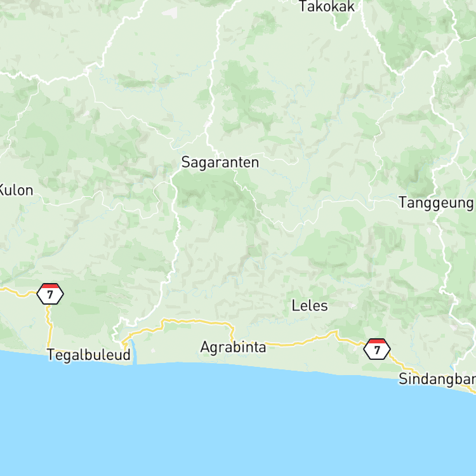Viewport: 476px width, 476px height.
Task: Click the blue river mouth east of Tegalbuleud
Action: (133, 351)
